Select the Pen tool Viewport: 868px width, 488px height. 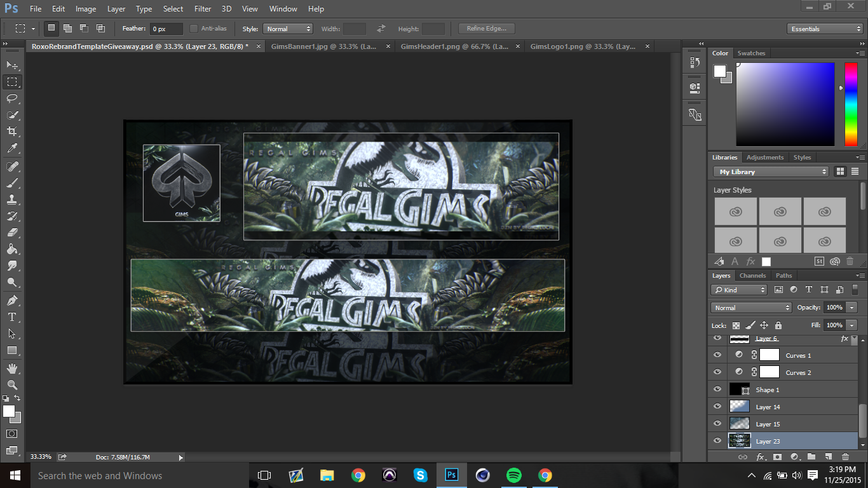click(12, 300)
